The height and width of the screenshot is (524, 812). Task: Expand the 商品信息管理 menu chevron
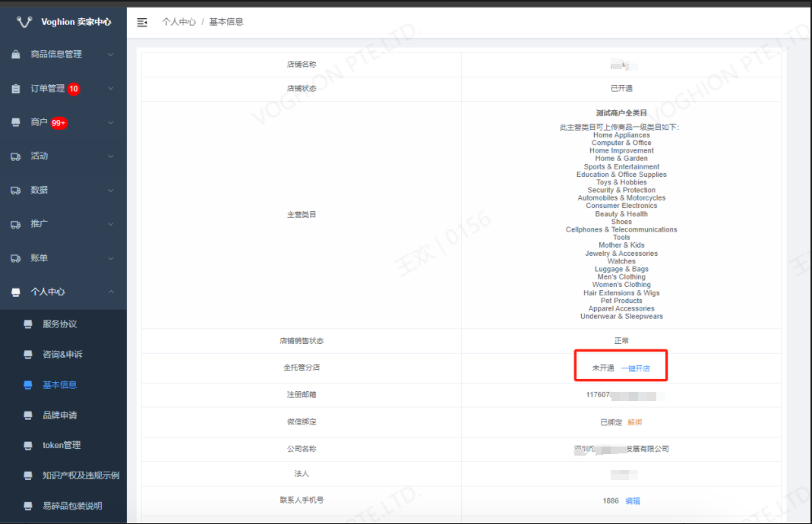coord(111,55)
